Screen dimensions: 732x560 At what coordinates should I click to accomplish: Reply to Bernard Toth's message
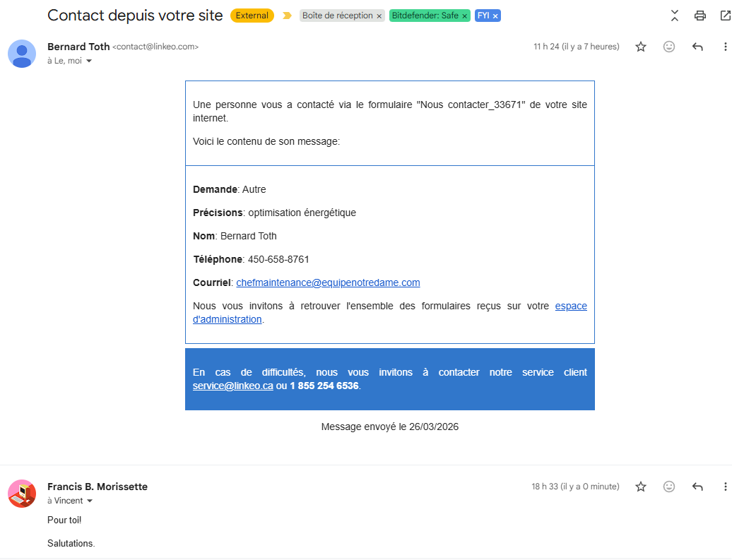697,47
